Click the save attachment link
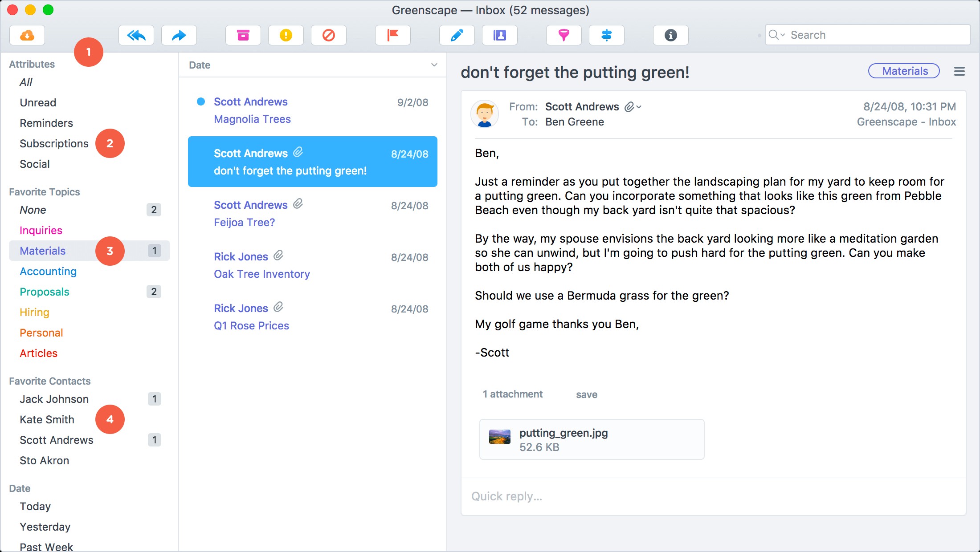 [587, 394]
